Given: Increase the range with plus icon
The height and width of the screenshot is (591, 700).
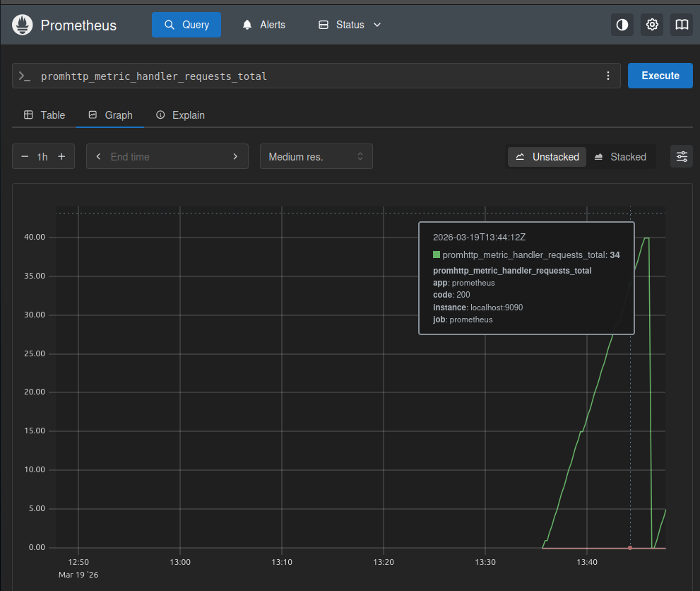Looking at the screenshot, I should (61, 157).
